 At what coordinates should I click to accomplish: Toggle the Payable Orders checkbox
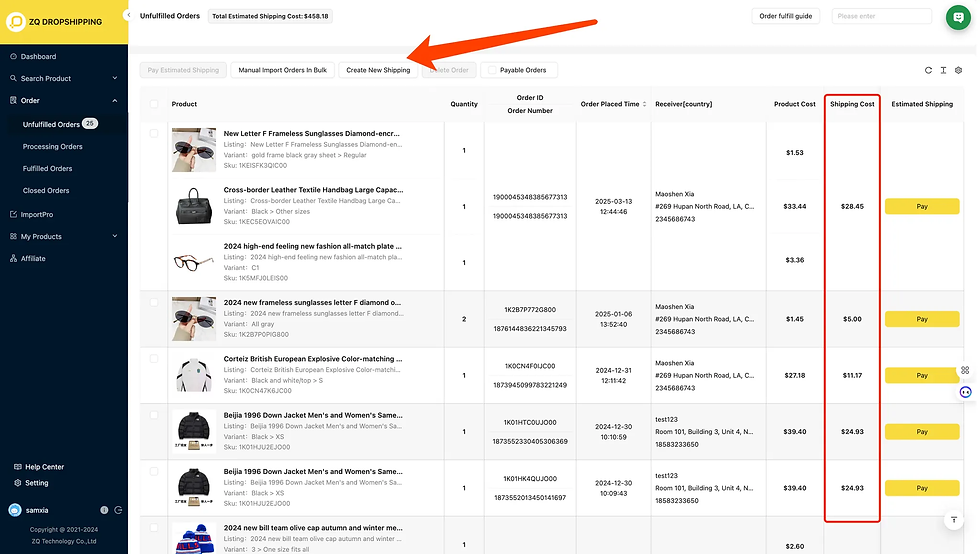click(492, 70)
